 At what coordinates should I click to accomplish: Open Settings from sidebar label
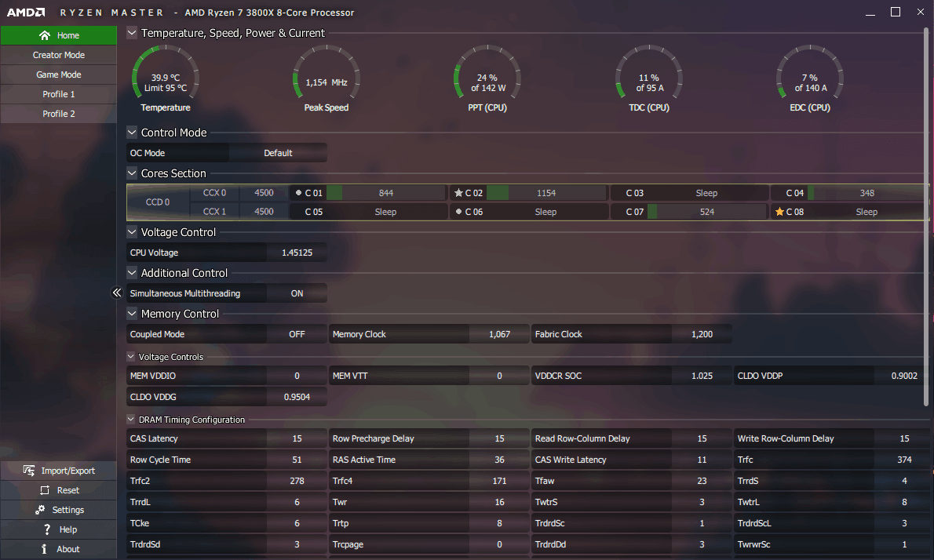tap(68, 510)
